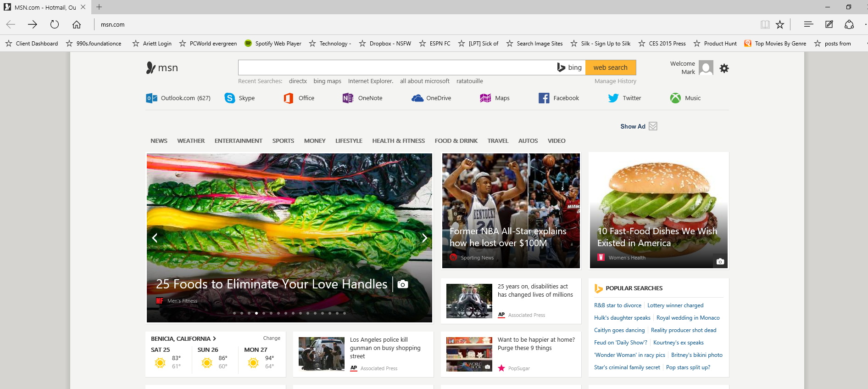This screenshot has width=868, height=389.
Task: Open the Twitter shortcut
Action: (624, 98)
